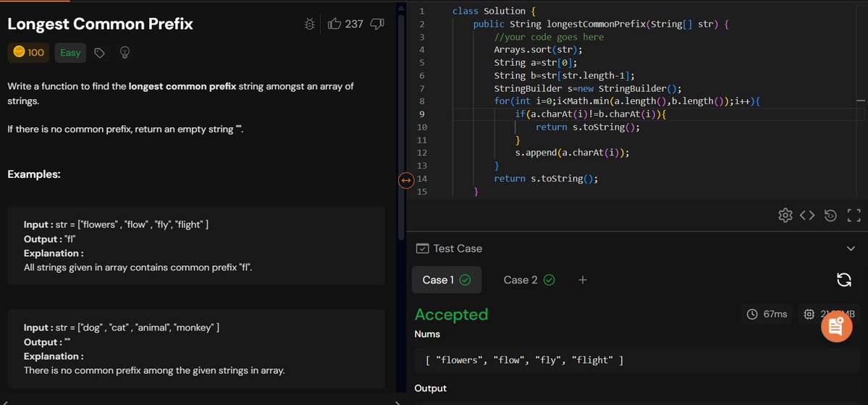Screen dimensions: 868x405
Task: Dislike the problem with thumbs down
Action: [377, 24]
